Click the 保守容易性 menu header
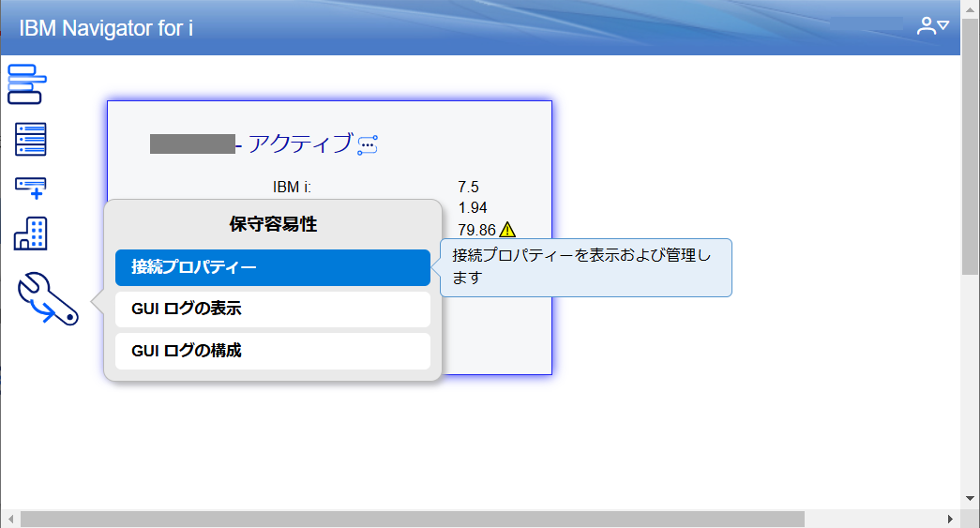 coord(273,224)
